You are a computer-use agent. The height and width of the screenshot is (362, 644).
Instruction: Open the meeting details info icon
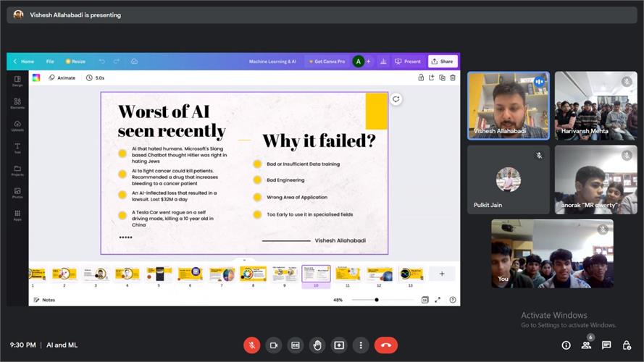(566, 345)
